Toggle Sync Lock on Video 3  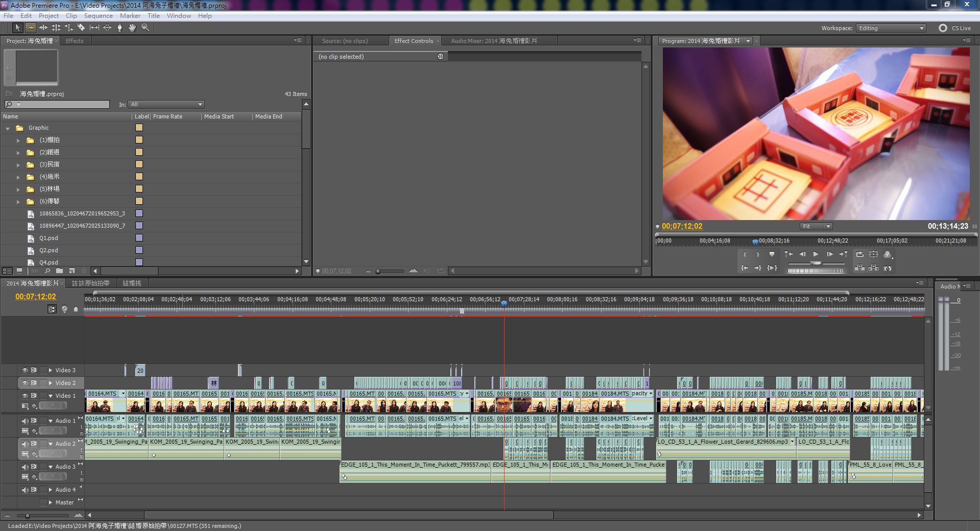(34, 370)
